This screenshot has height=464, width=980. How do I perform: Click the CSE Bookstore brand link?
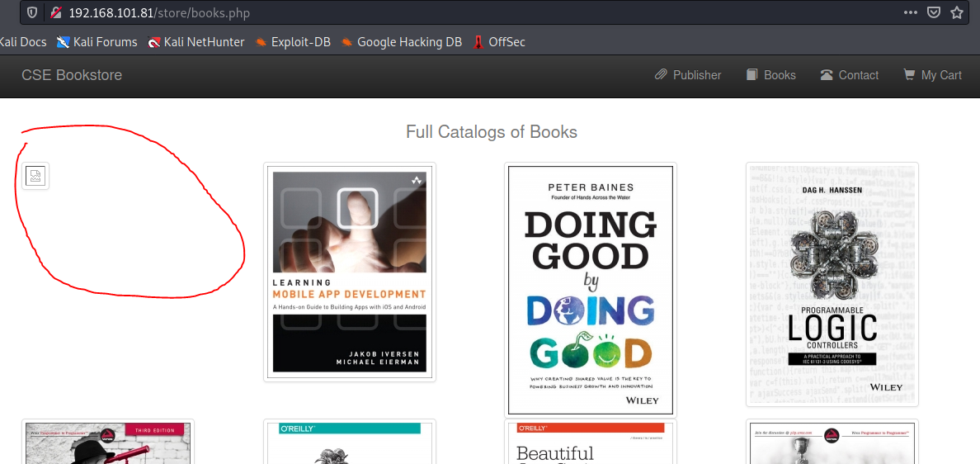[x=72, y=75]
